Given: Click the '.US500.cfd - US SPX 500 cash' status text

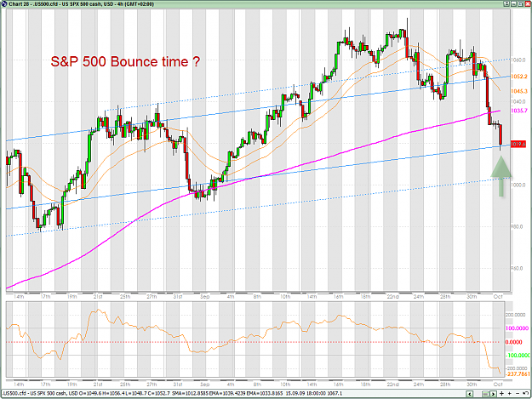Looking at the screenshot, I should (34, 394).
